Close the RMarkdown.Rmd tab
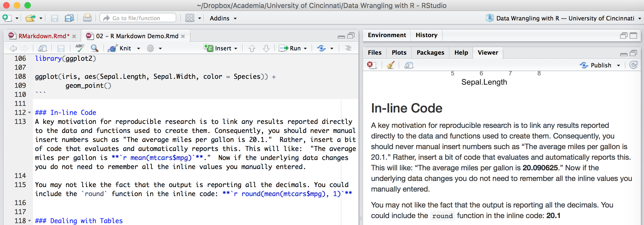The height and width of the screenshot is (225, 644). pyautogui.click(x=74, y=36)
